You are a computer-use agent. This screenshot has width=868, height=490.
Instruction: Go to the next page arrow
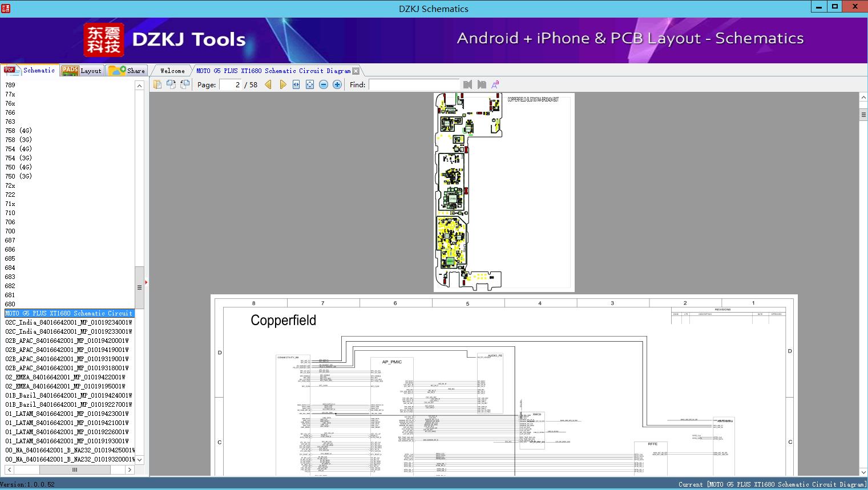282,84
